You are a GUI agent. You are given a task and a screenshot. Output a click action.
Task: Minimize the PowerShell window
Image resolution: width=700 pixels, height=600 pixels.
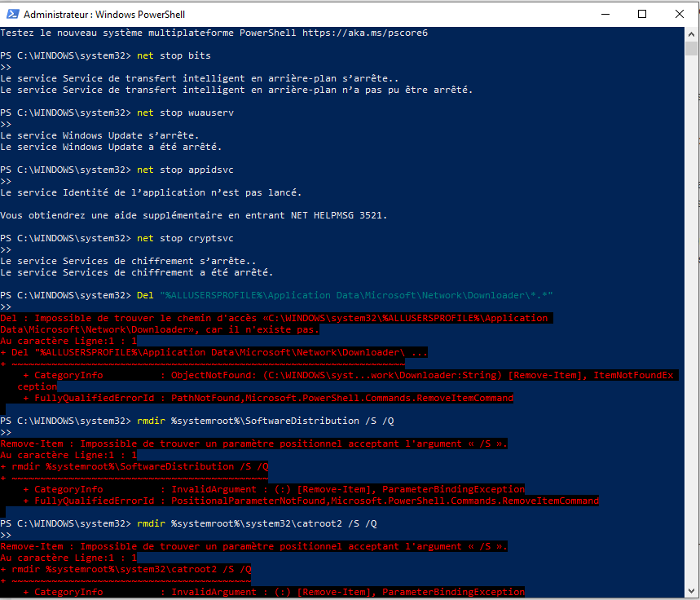pos(605,15)
